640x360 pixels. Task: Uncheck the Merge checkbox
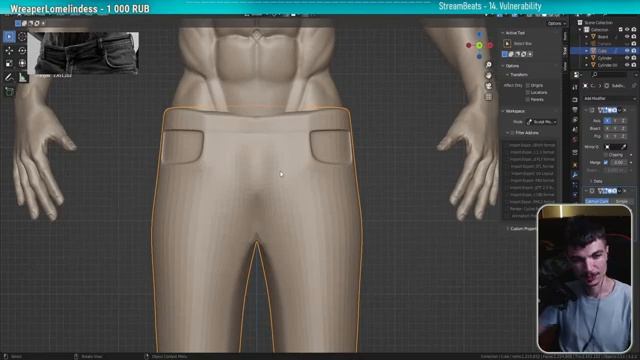pyautogui.click(x=605, y=162)
